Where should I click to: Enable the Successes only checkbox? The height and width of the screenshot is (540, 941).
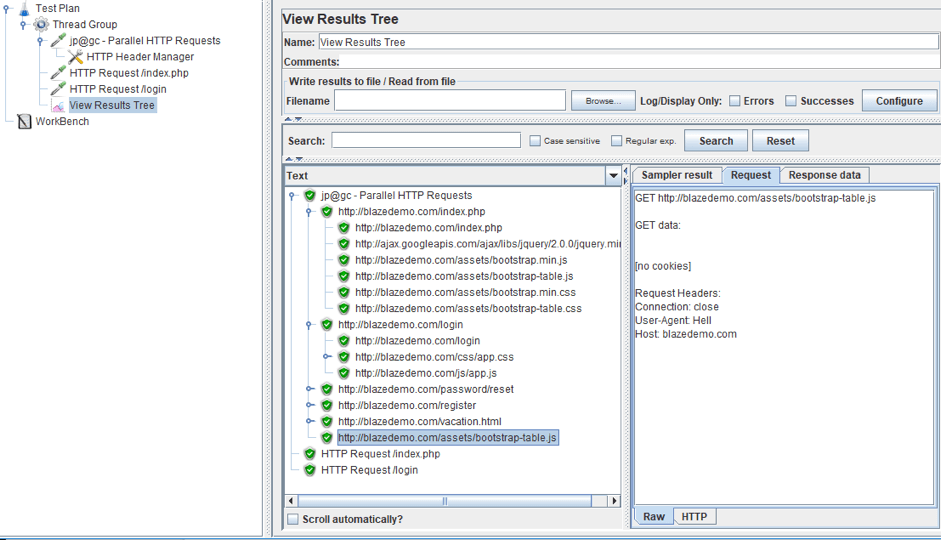[791, 101]
